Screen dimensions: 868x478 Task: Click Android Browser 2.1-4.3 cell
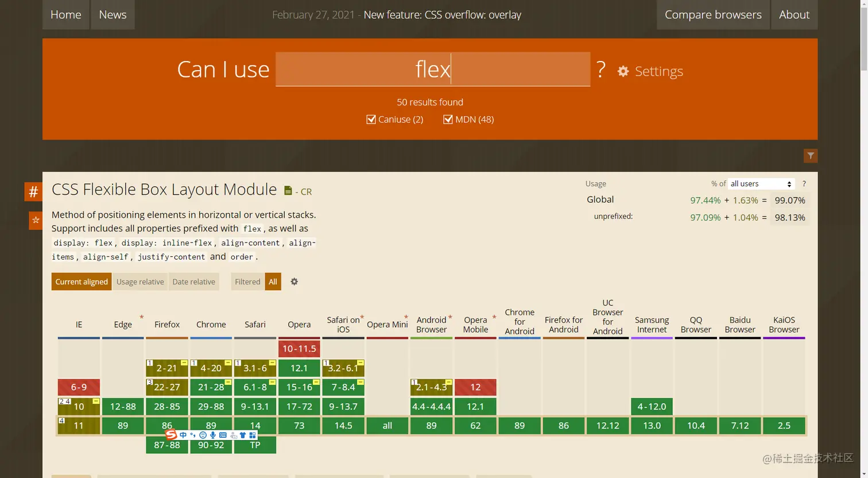(432, 387)
